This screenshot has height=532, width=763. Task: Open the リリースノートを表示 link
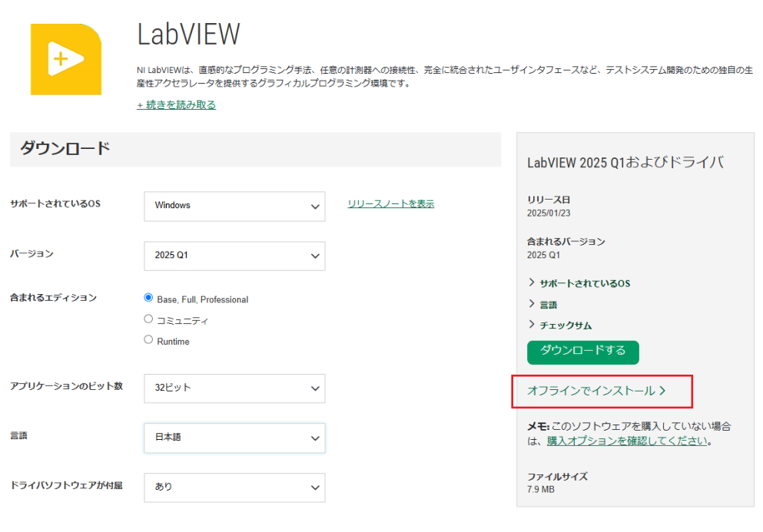(x=390, y=204)
